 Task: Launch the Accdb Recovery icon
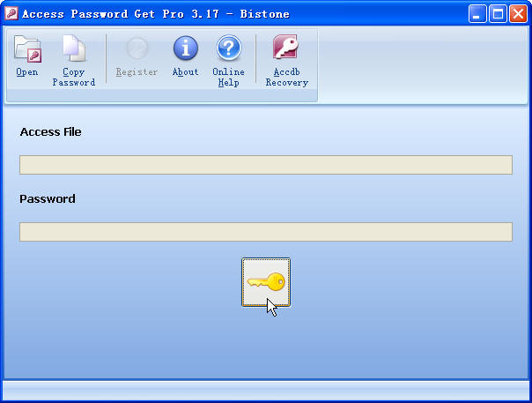(x=286, y=49)
